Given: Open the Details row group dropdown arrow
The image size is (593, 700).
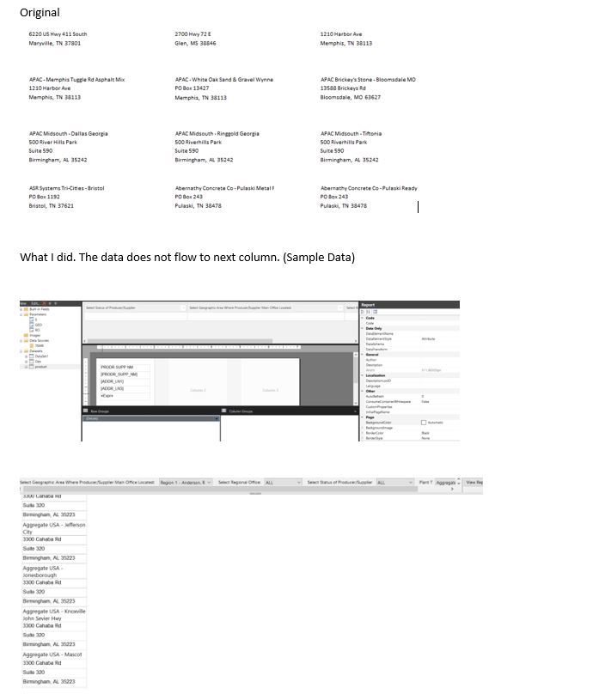Looking at the screenshot, I should click(217, 419).
